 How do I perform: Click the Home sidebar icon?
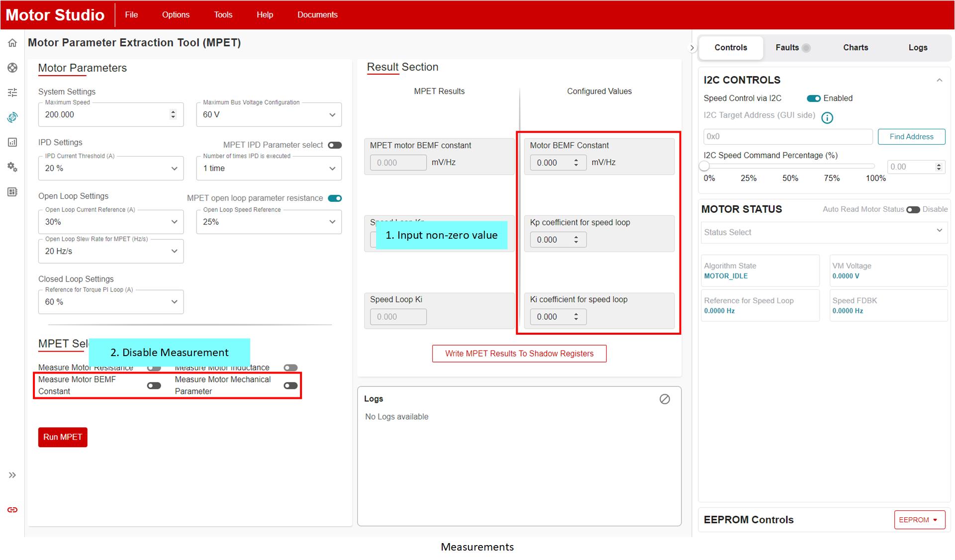[x=12, y=43]
